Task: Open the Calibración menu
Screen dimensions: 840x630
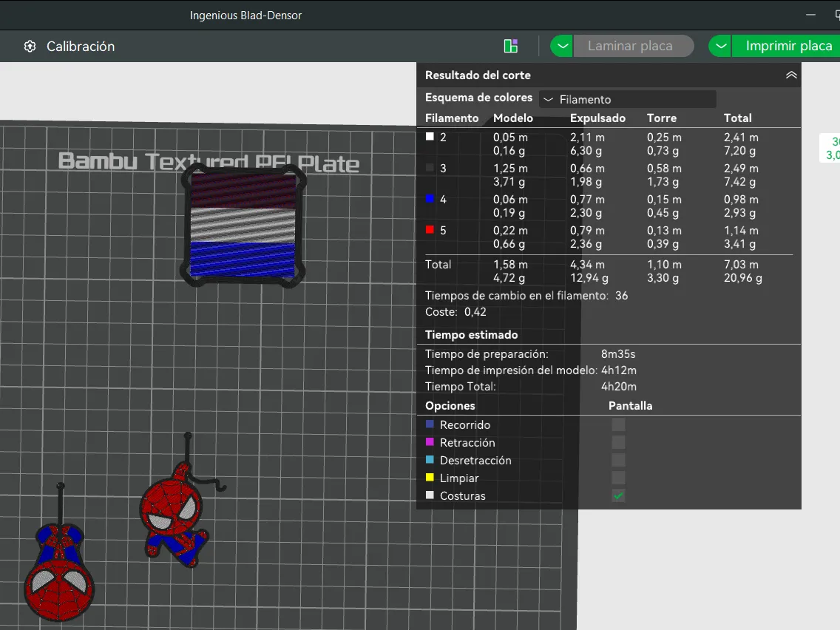Action: pyautogui.click(x=81, y=47)
